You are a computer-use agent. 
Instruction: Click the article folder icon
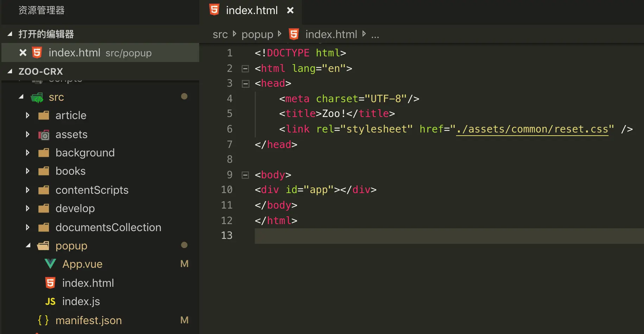tap(44, 116)
